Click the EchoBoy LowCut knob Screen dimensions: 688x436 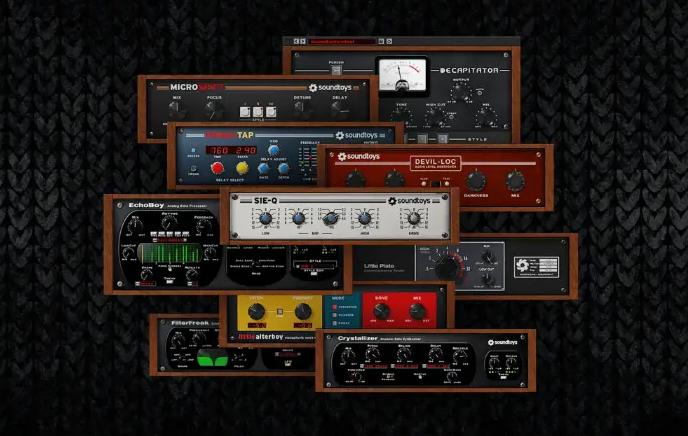[129, 253]
